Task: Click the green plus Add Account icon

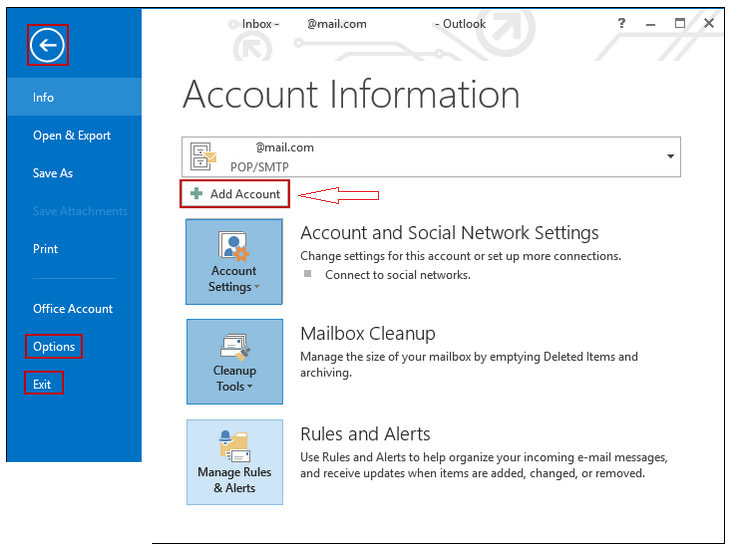Action: (x=196, y=194)
